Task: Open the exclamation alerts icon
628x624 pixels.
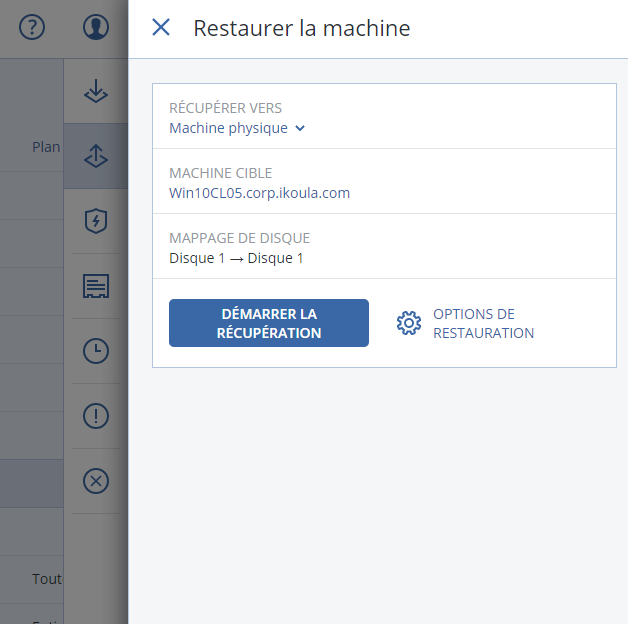Action: pos(96,416)
